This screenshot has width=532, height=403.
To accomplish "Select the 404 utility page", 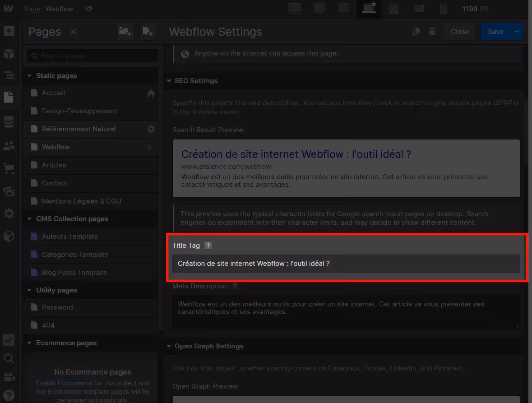I will pyautogui.click(x=90, y=325).
